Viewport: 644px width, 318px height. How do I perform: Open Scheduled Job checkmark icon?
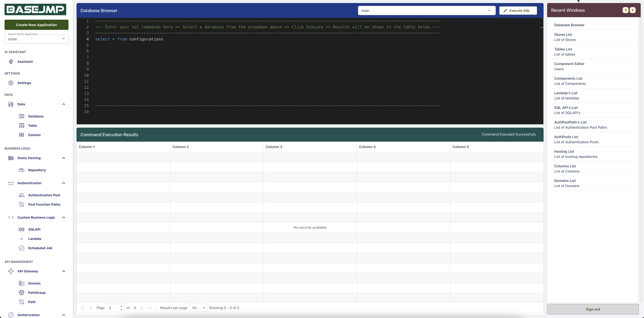(x=22, y=248)
